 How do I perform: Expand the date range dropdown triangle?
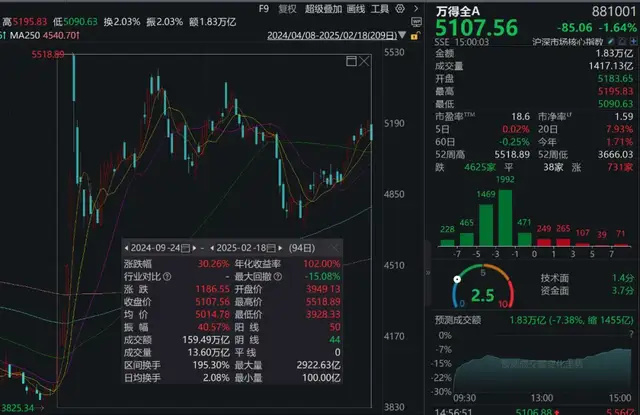click(402, 36)
